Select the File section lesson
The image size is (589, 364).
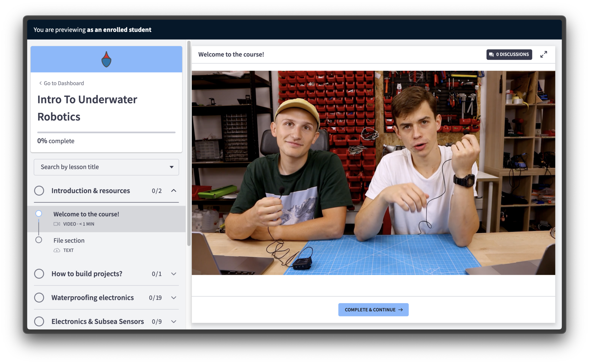(69, 241)
